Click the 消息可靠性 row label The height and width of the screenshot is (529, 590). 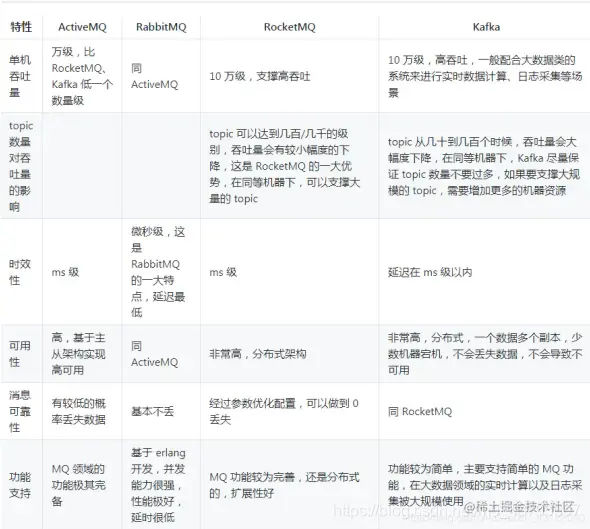pyautogui.click(x=20, y=411)
